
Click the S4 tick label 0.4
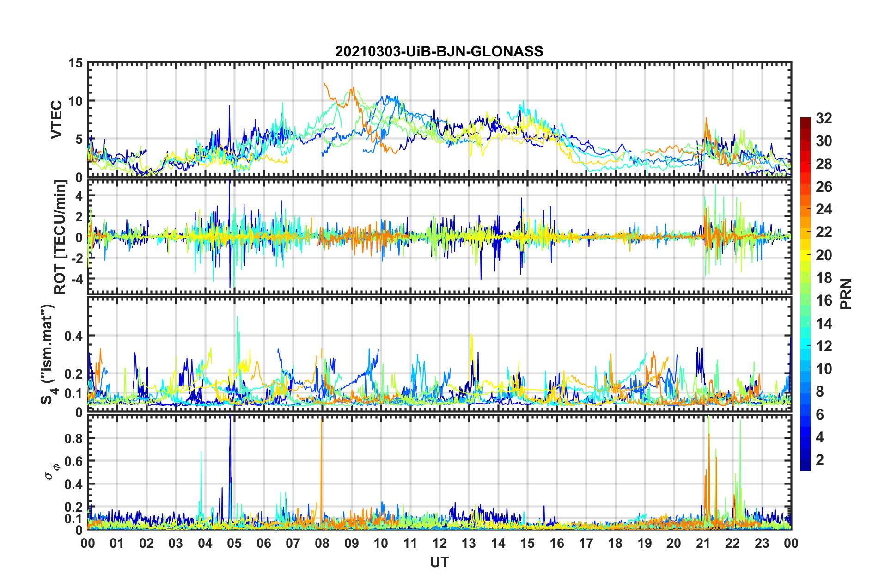(x=74, y=336)
